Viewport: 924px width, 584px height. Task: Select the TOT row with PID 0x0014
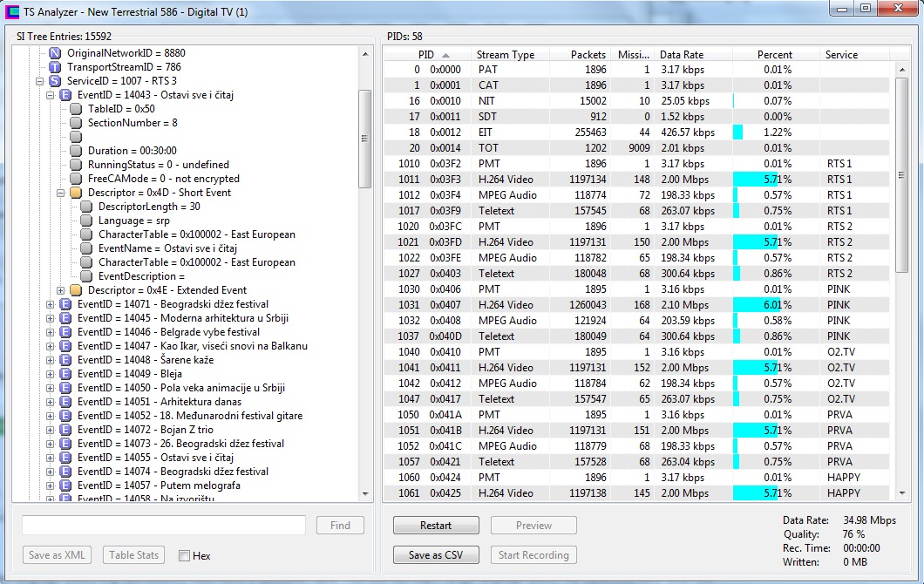pyautogui.click(x=636, y=148)
